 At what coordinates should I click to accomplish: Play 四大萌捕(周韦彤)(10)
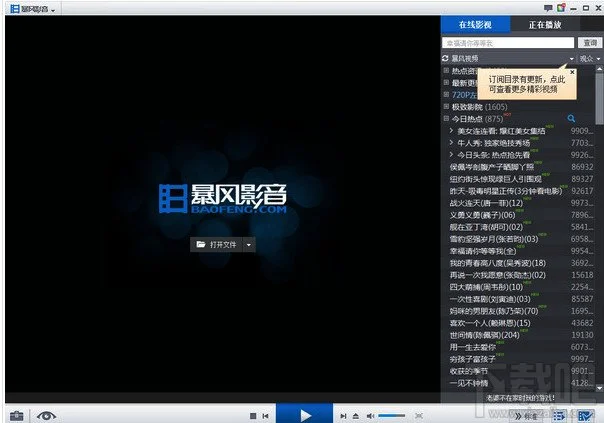tap(486, 287)
